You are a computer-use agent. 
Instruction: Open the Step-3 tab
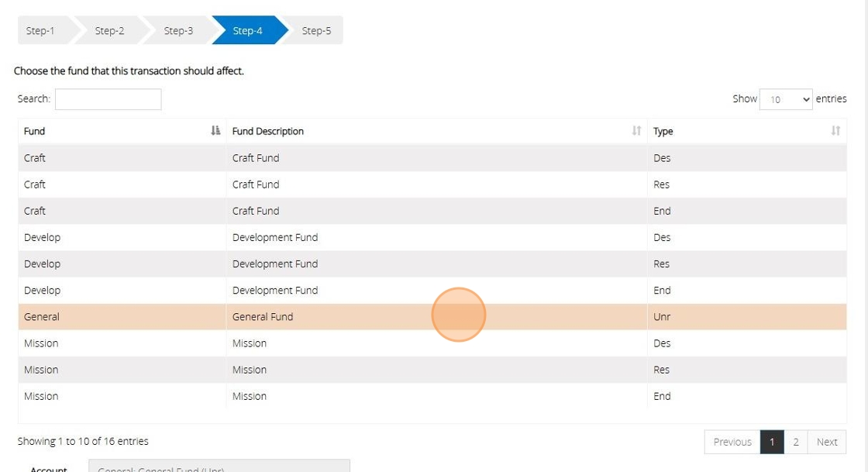[x=178, y=31]
